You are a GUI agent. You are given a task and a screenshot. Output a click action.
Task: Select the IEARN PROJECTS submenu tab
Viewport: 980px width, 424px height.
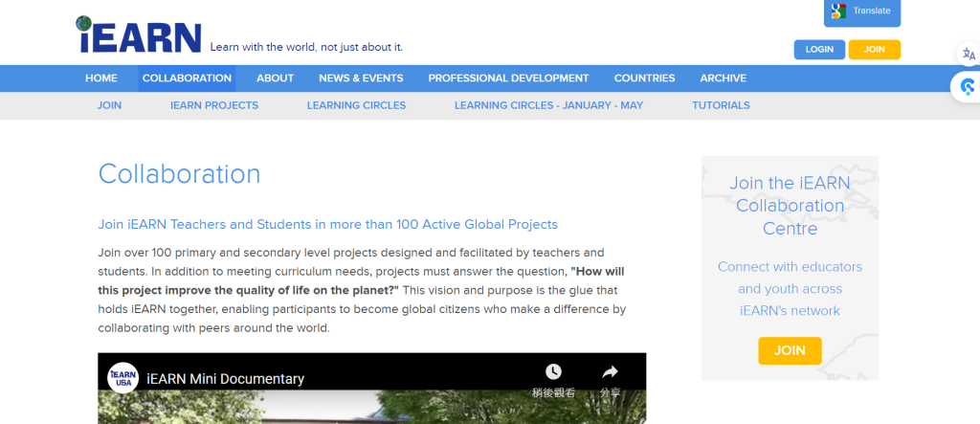tap(214, 105)
